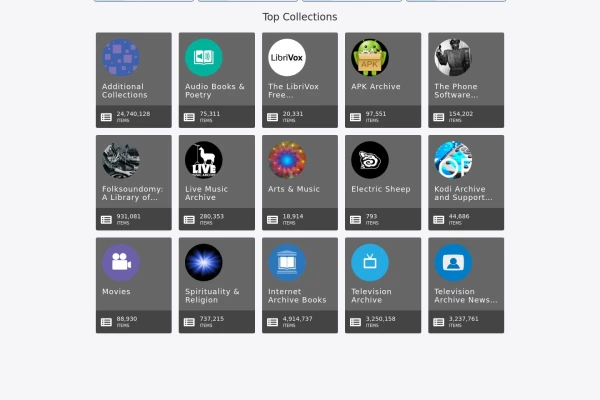This screenshot has height=400, width=600.
Task: Click list icon beside 24,740,128 items
Action: pos(106,117)
